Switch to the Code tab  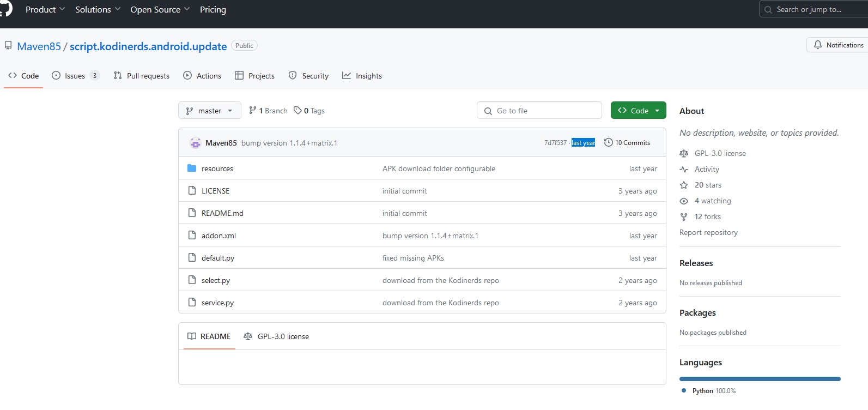tap(23, 76)
